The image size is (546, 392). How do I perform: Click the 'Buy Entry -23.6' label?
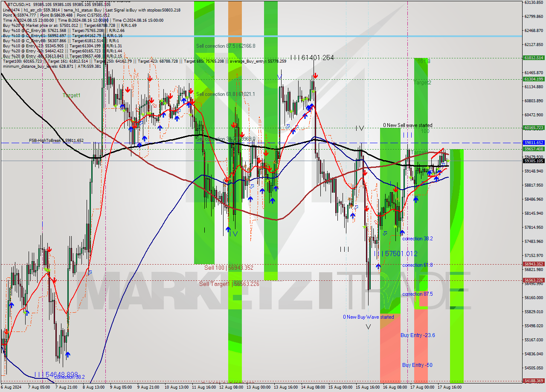tap(418, 335)
